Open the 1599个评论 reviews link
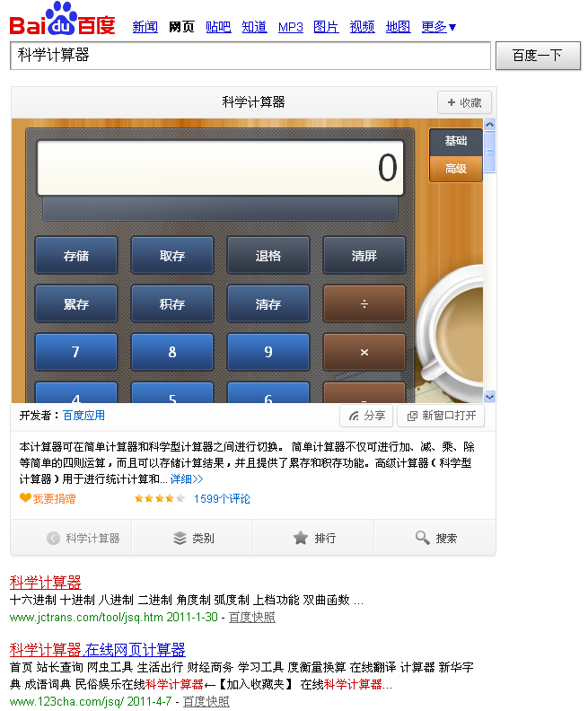Screen dimensions: 588x711 click(222, 499)
